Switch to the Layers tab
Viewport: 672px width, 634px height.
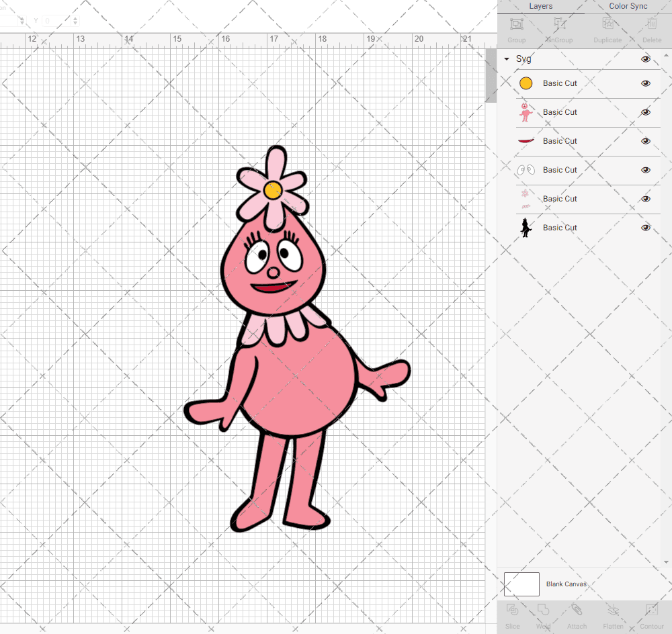540,7
